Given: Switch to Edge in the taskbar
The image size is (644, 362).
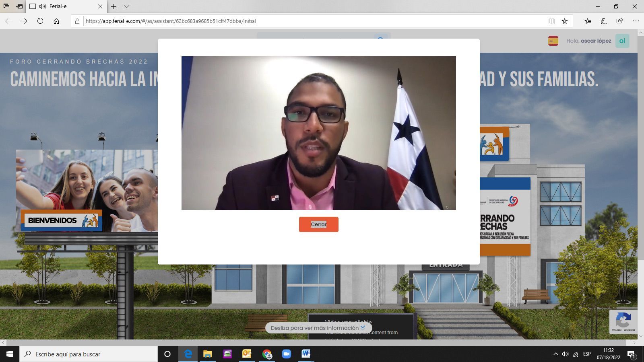Looking at the screenshot, I should click(188, 354).
